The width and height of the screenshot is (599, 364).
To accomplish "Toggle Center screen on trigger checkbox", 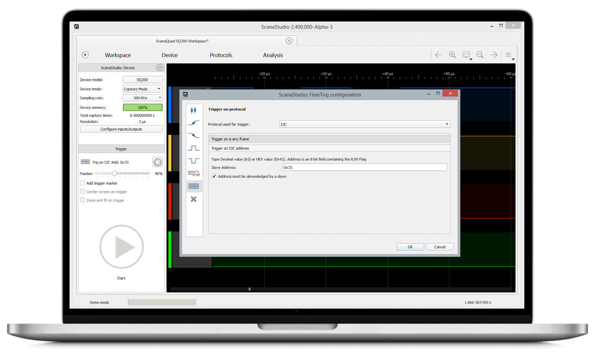I will [83, 192].
